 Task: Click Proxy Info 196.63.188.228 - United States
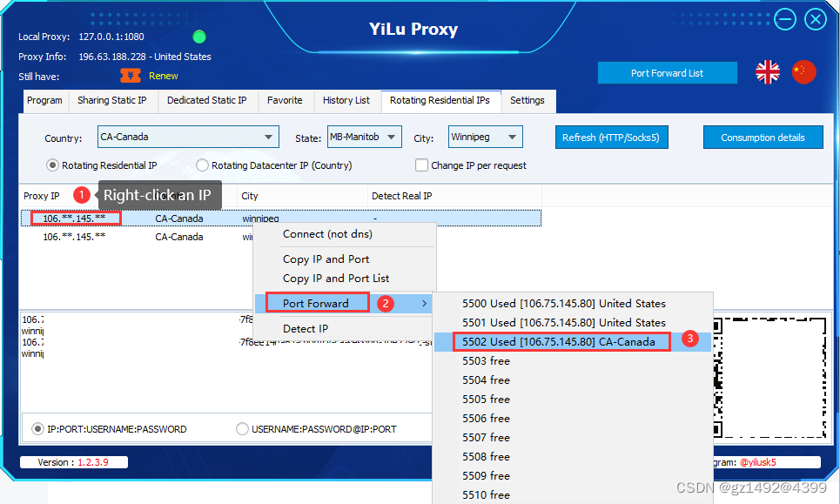[144, 57]
